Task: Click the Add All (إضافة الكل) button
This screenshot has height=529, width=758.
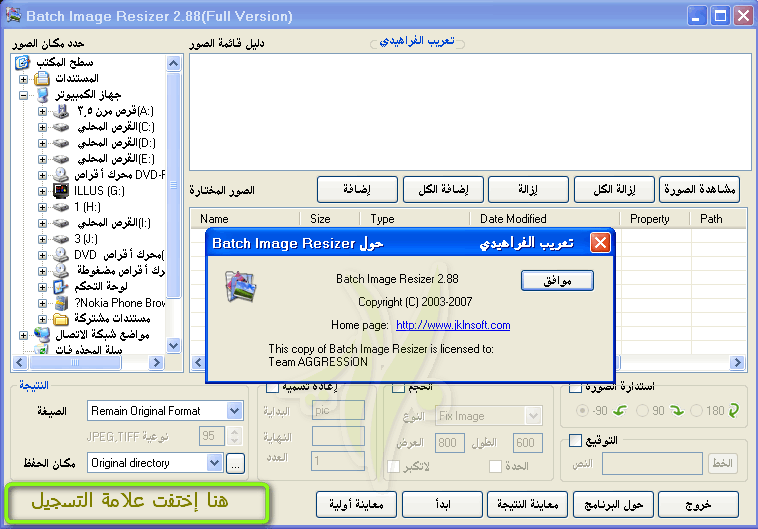Action: [x=443, y=189]
